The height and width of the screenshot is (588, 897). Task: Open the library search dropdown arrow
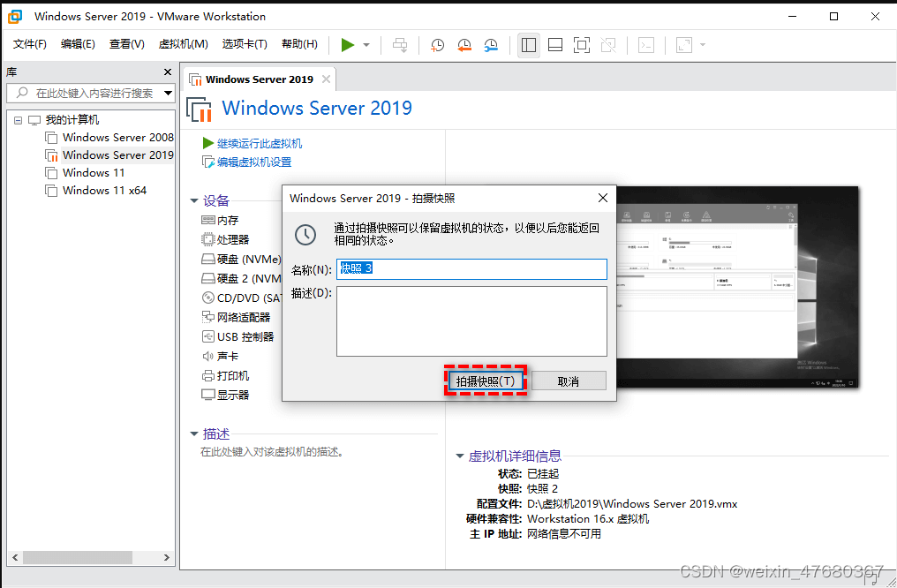coord(168,93)
